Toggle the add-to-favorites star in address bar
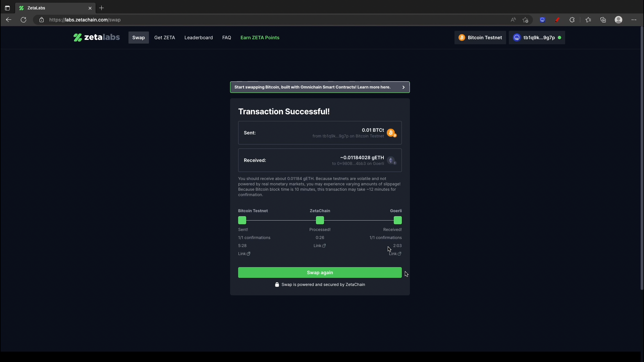644x362 pixels. click(525, 20)
